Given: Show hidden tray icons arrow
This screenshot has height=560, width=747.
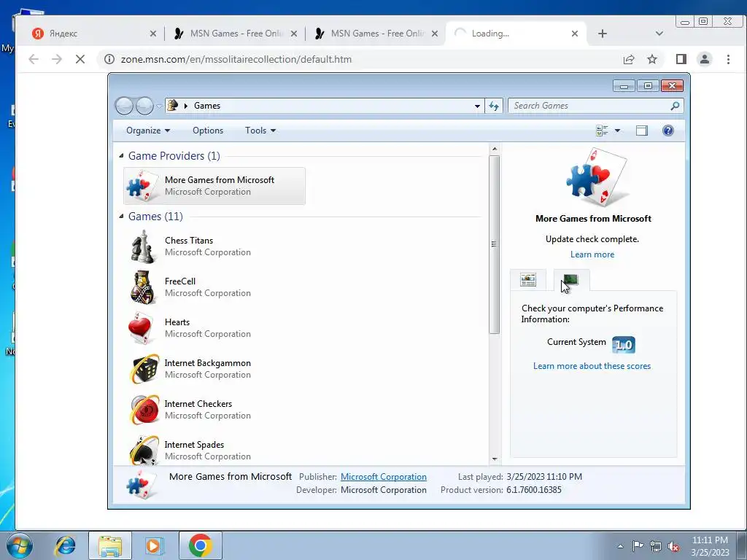Looking at the screenshot, I should (620, 546).
